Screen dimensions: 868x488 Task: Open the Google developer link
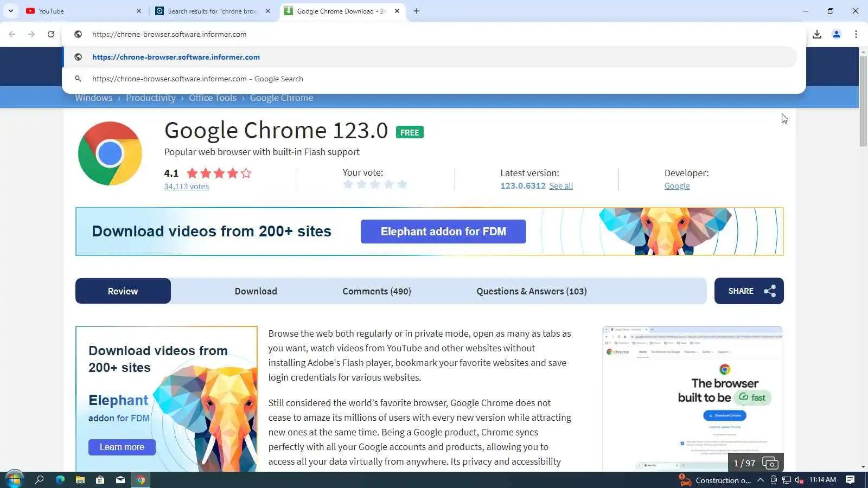(677, 186)
